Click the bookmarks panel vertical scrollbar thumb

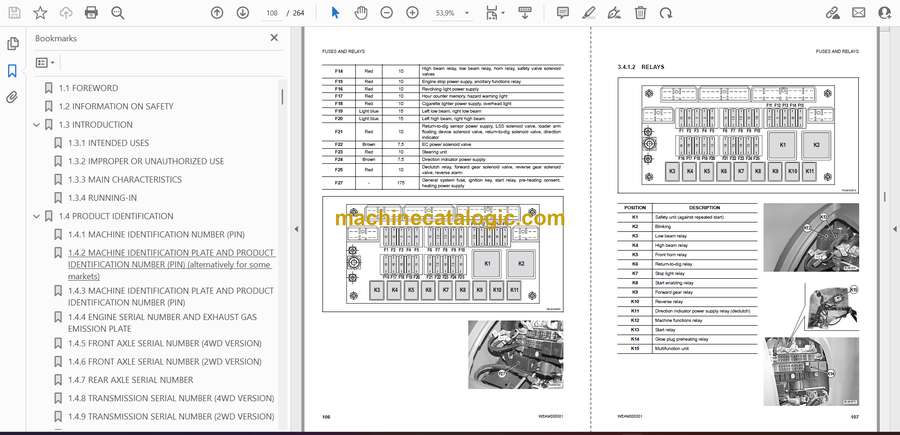(x=282, y=96)
